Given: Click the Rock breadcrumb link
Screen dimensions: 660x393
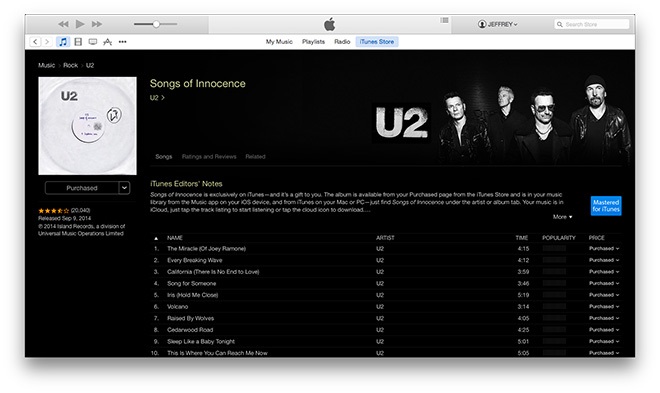Looking at the screenshot, I should pos(70,65).
